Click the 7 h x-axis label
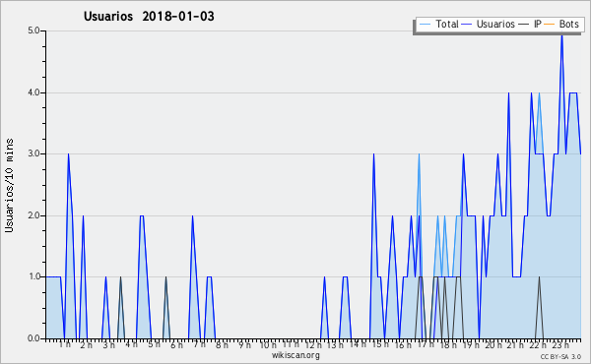This screenshot has height=364, width=591. click(x=199, y=344)
